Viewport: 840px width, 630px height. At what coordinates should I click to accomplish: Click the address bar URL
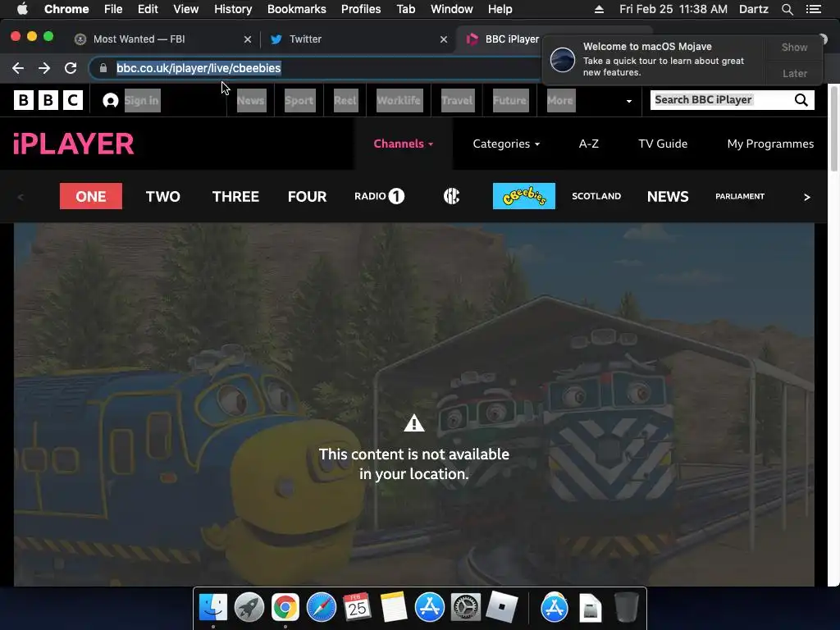(x=199, y=68)
